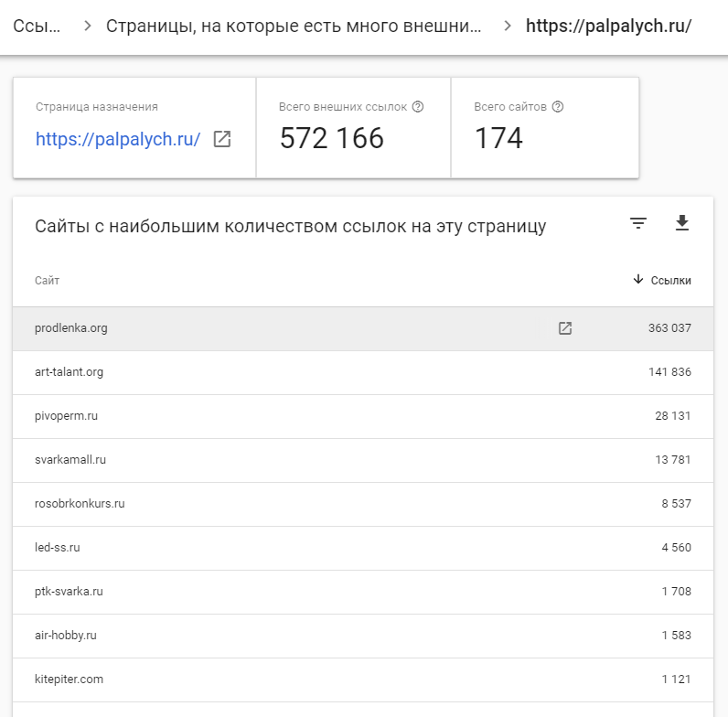The image size is (728, 717).
Task: Click the link count 1 708
Action: click(676, 592)
